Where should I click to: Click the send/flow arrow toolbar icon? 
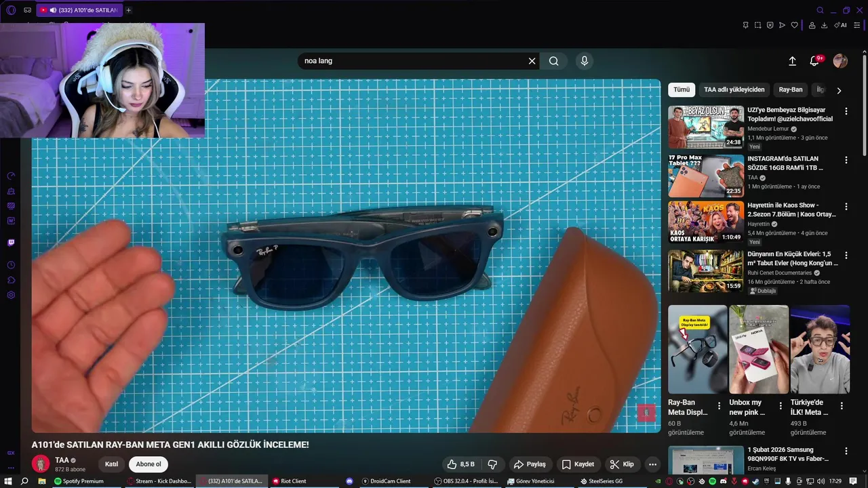coord(782,25)
